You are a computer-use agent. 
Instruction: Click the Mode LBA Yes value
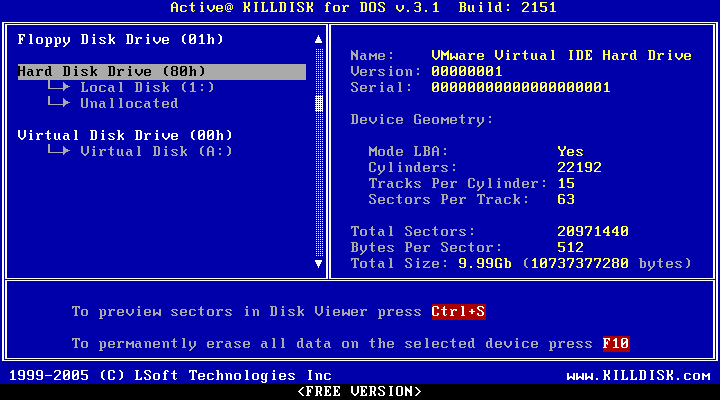coord(570,151)
